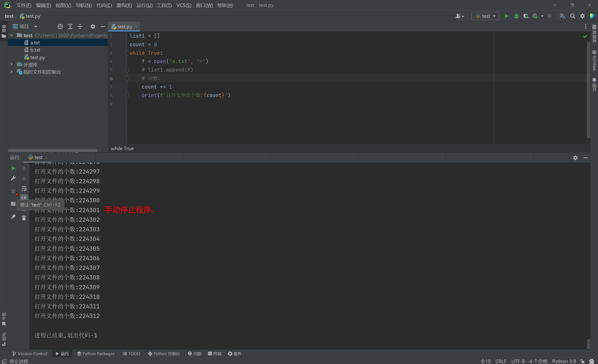Close the test.py editor tab

[x=136, y=26]
